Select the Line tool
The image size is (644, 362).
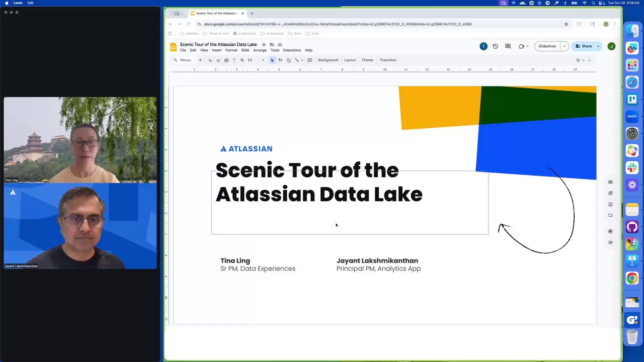[x=296, y=60]
